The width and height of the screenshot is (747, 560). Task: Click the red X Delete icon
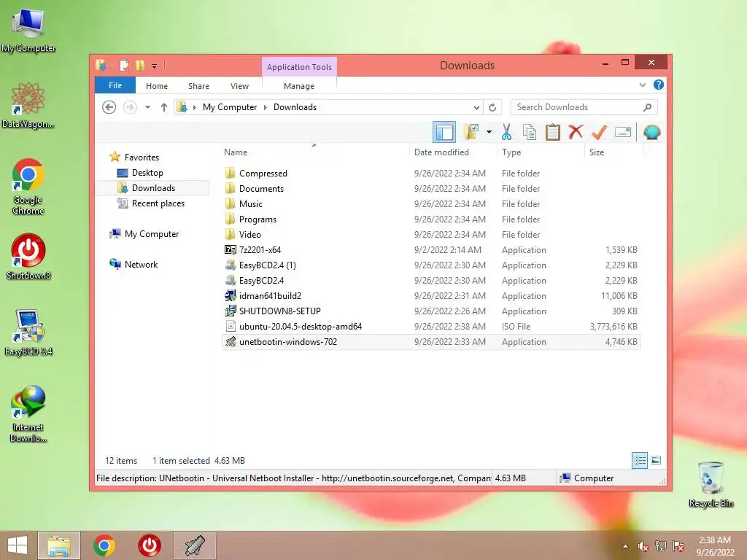(576, 131)
